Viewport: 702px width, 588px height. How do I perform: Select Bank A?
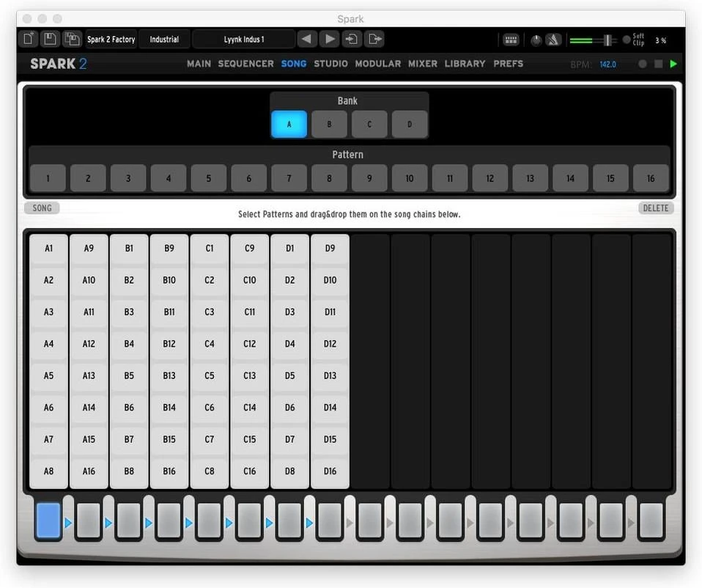point(289,124)
